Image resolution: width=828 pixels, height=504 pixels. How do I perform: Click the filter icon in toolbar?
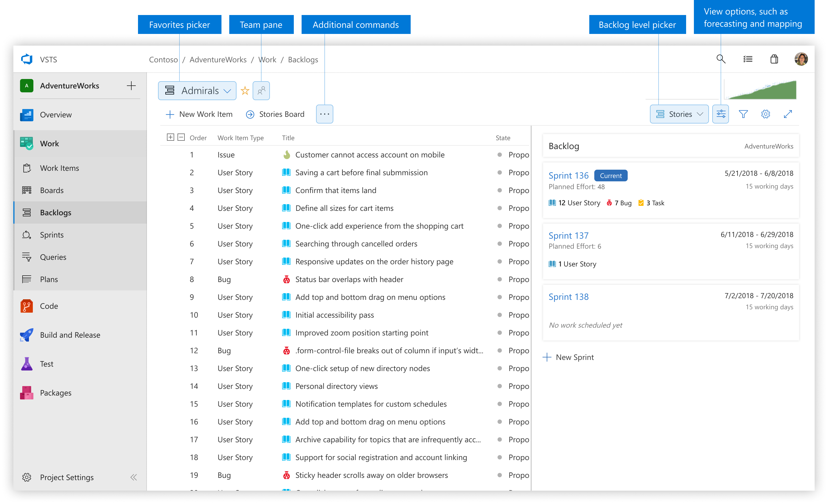coord(743,113)
